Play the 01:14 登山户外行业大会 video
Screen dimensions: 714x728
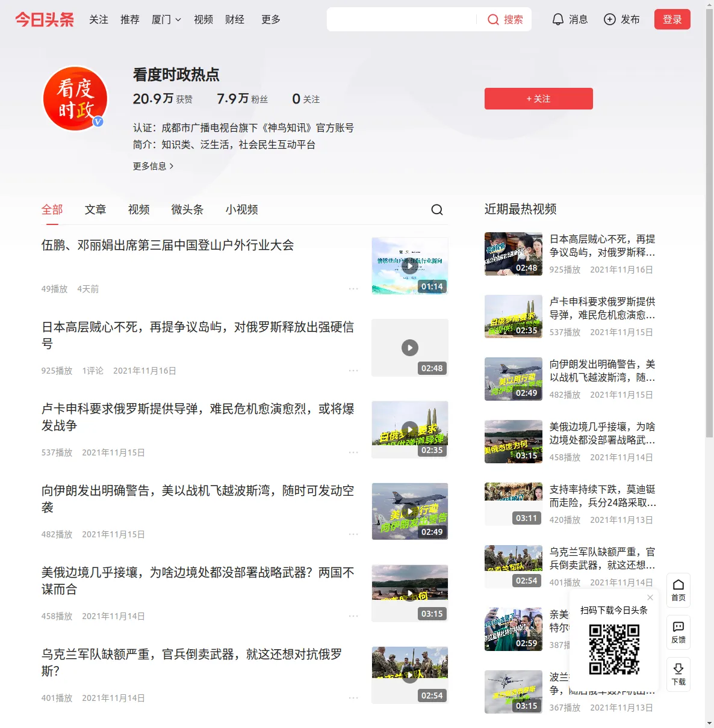[x=410, y=266]
